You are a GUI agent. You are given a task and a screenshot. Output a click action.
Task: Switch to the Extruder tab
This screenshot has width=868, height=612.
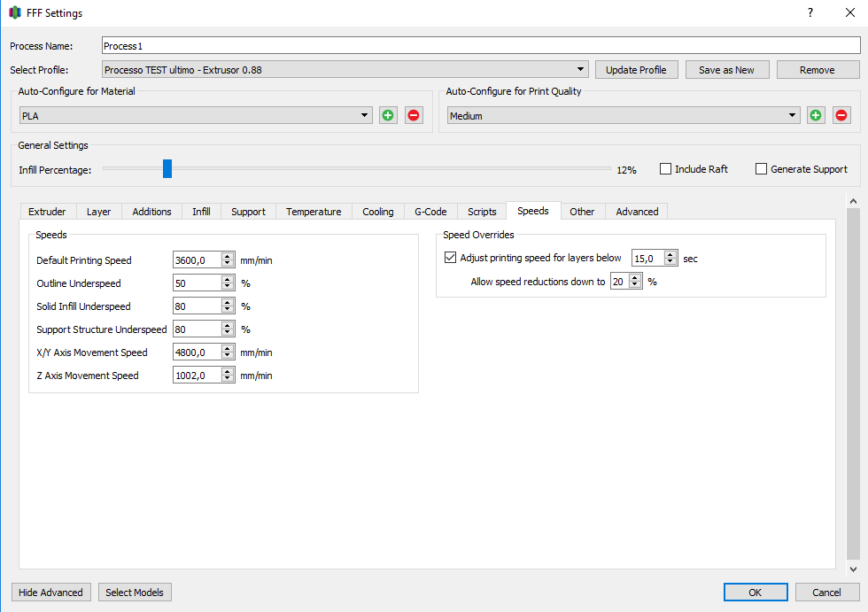[47, 212]
